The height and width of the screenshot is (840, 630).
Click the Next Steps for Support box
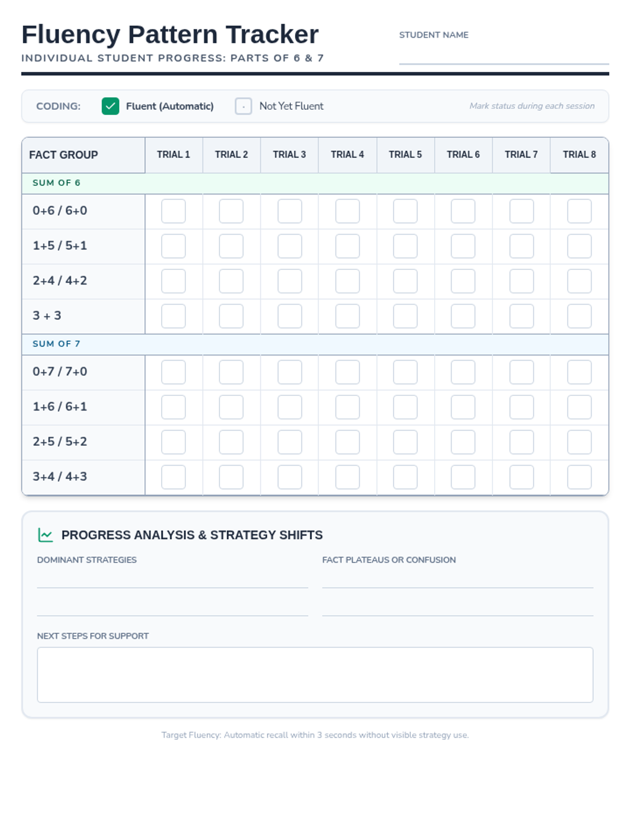coord(315,675)
